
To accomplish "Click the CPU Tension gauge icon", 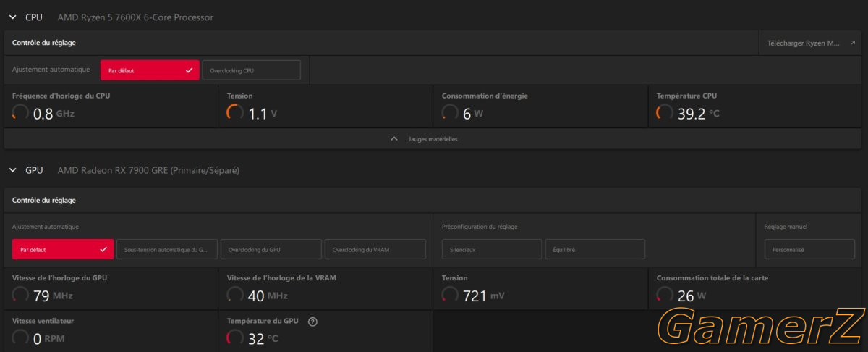I will click(x=235, y=113).
